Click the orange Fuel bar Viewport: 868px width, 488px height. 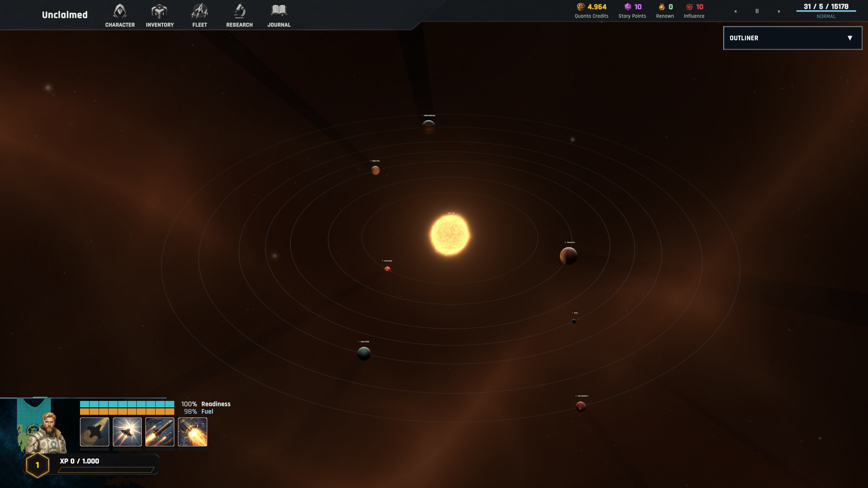click(127, 411)
